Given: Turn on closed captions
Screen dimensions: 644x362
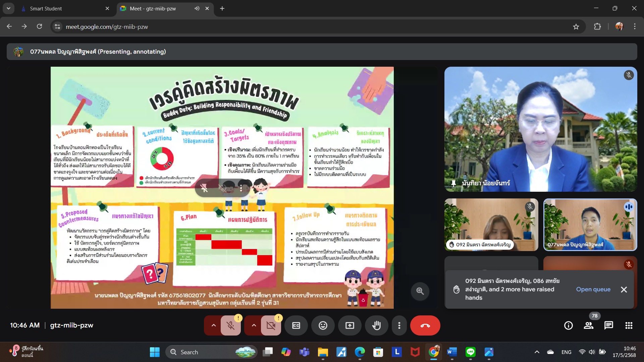Looking at the screenshot, I should pos(296,325).
